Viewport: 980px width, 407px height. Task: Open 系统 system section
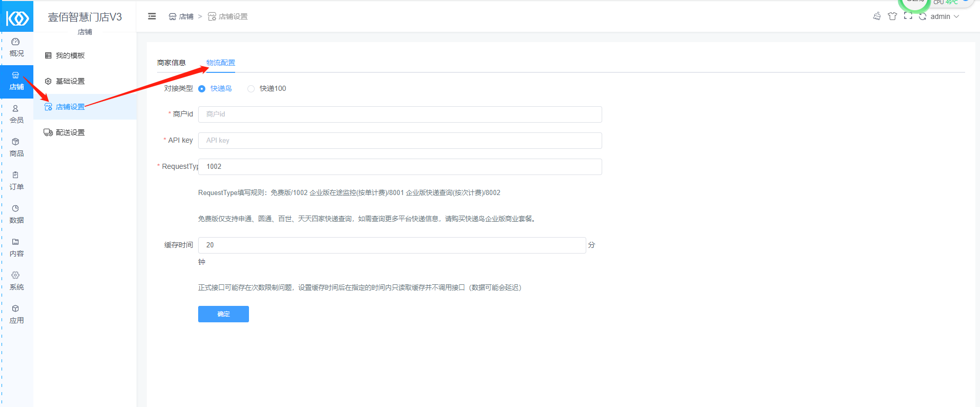16,281
